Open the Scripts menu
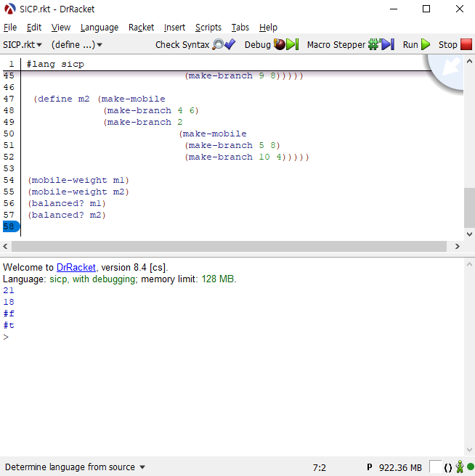This screenshot has width=475, height=476. click(208, 28)
